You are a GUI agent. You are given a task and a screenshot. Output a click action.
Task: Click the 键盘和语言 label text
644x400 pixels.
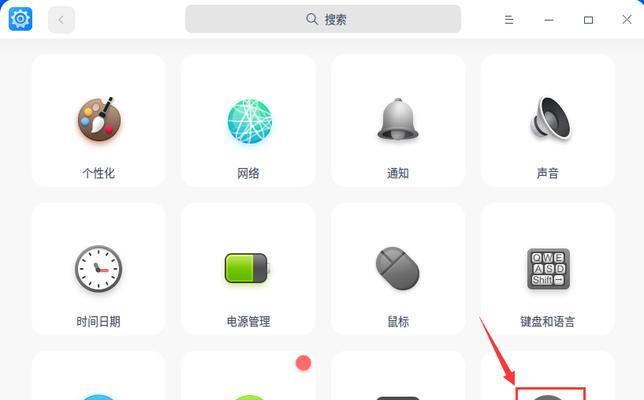coord(547,321)
